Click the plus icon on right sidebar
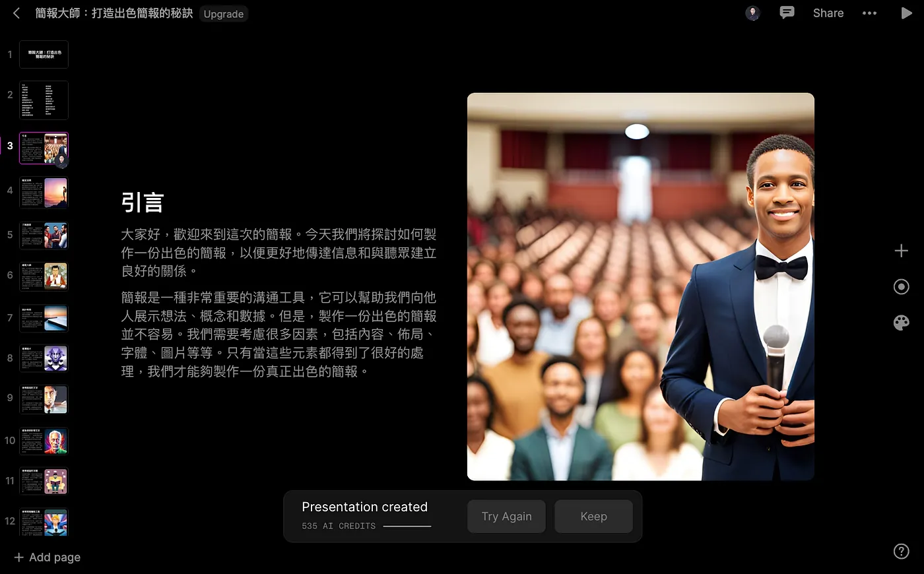 click(x=901, y=251)
